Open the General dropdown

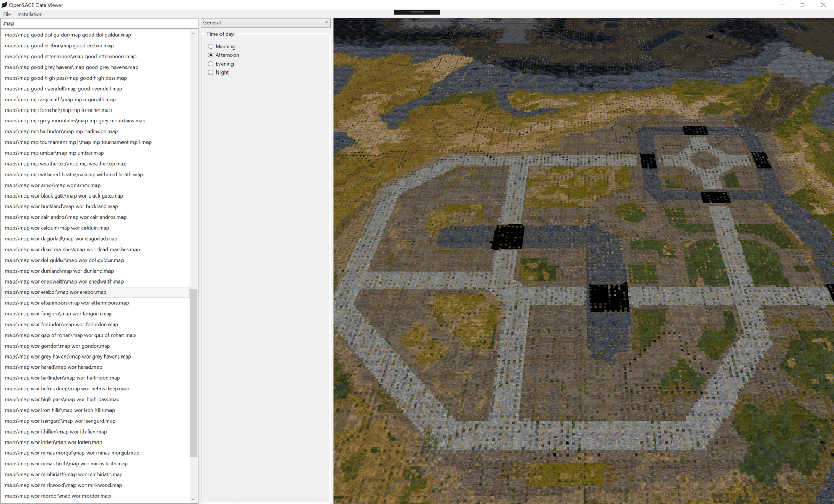click(x=266, y=23)
